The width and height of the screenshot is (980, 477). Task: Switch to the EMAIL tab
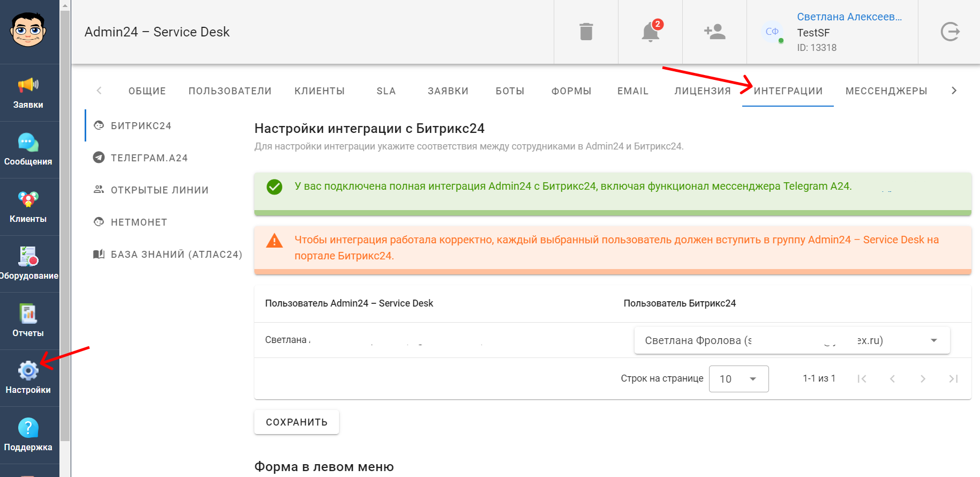633,91
